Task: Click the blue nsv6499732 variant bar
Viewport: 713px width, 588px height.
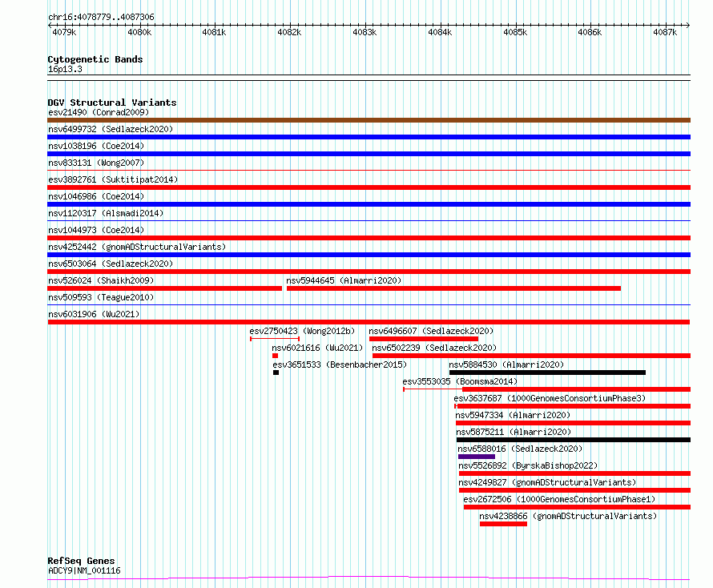Action: (369, 137)
